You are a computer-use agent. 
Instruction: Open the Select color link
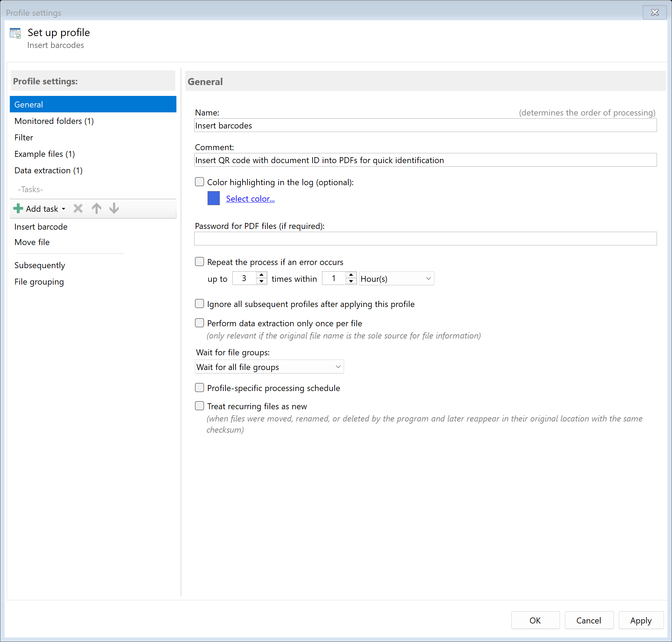coord(250,198)
